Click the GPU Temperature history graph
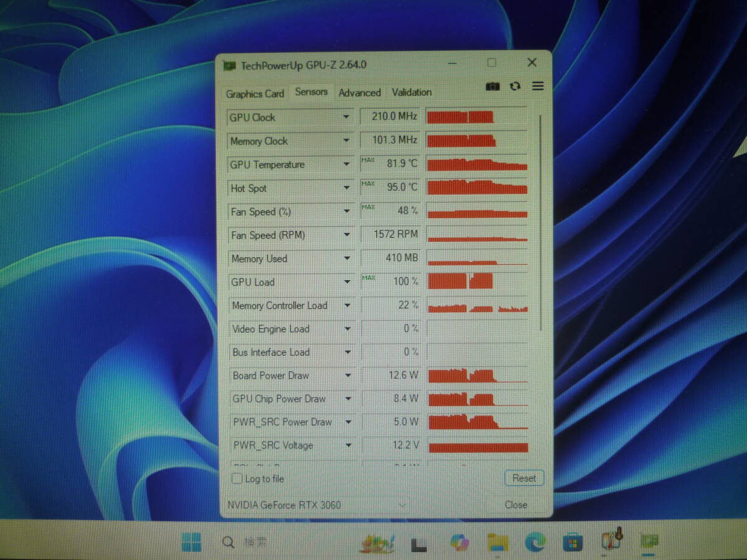747x560 pixels. click(477, 164)
